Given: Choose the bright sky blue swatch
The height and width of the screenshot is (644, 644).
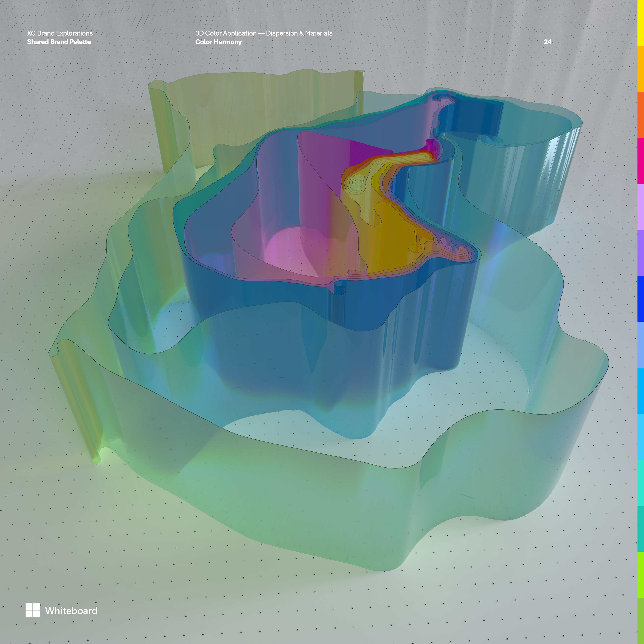Looking at the screenshot, I should click(640, 391).
